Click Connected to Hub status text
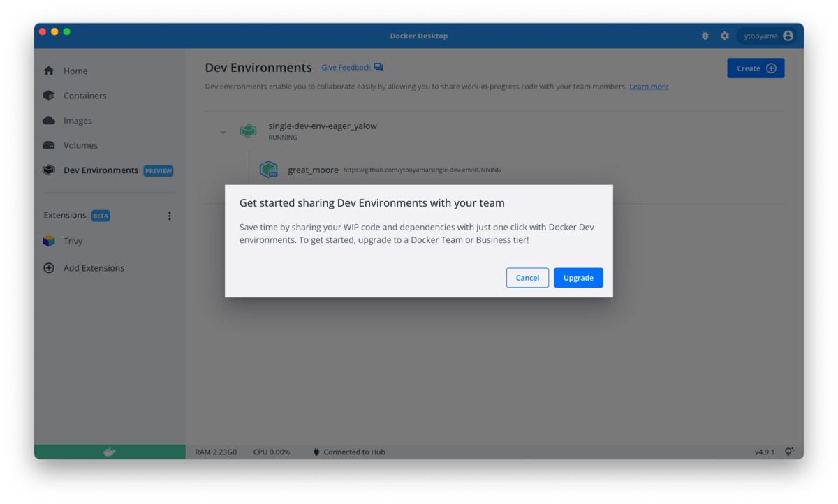 point(354,452)
